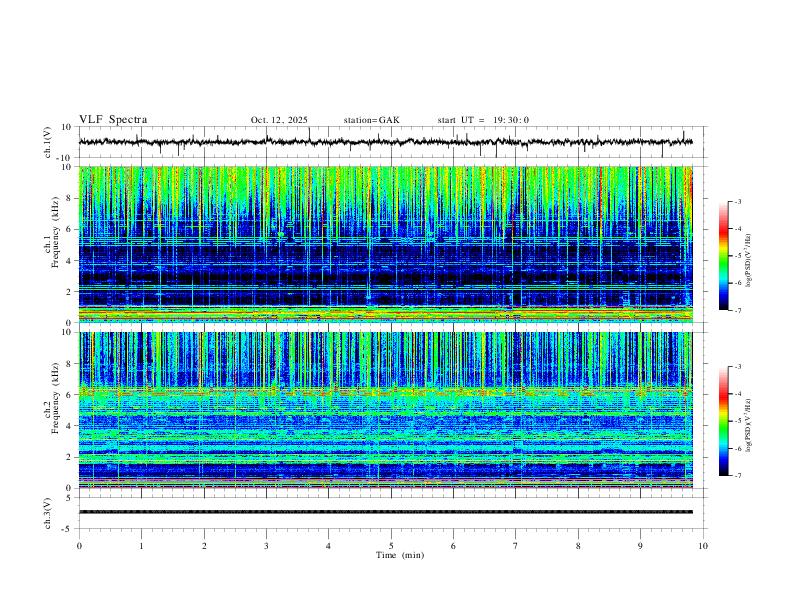The height and width of the screenshot is (612, 792).
Task: Click the "-5" tick on the ch.1 color bar
Action: pos(738,256)
